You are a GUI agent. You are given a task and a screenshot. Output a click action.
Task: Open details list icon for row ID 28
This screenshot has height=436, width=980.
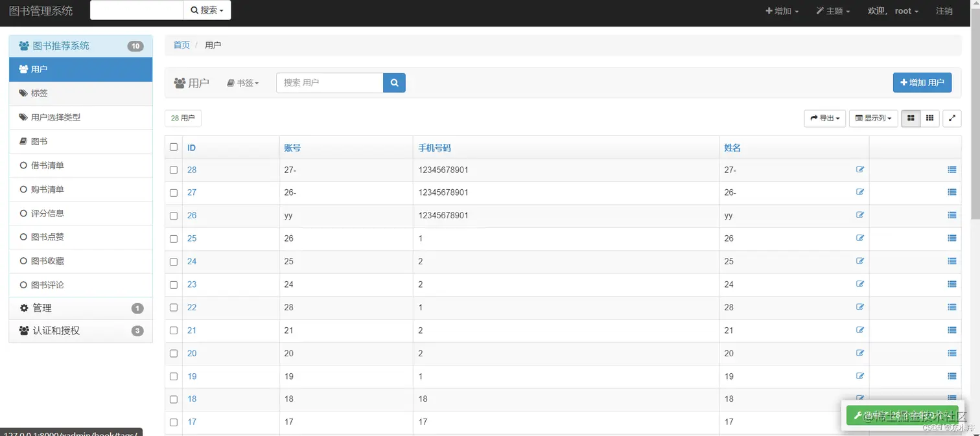click(x=951, y=170)
